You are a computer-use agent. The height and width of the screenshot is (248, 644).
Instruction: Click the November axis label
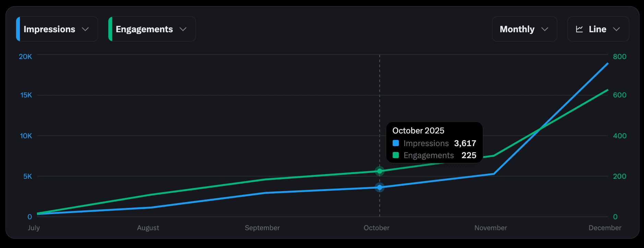(490, 228)
